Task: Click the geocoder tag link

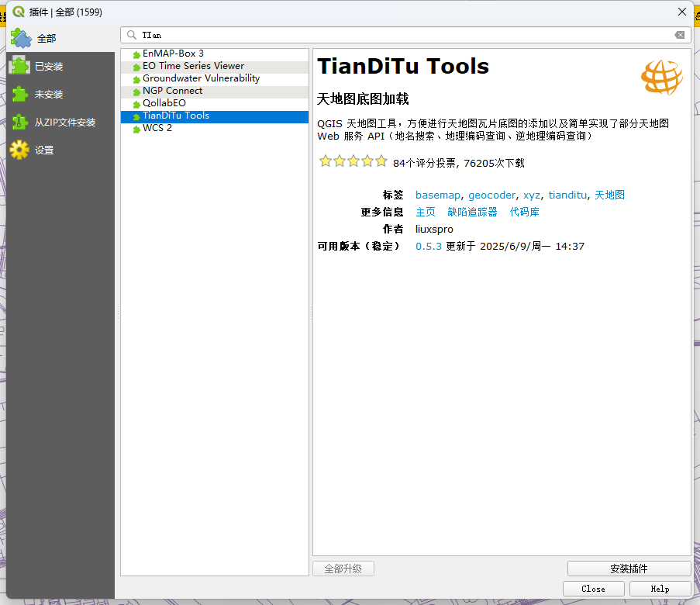Action: pyautogui.click(x=491, y=195)
